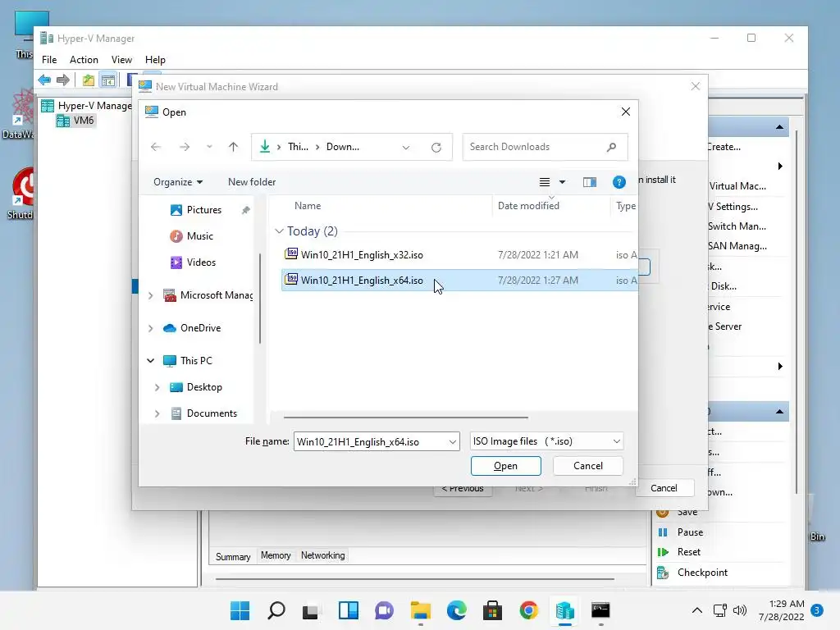Open the Help menu in Hyper-V Manager

(x=155, y=59)
